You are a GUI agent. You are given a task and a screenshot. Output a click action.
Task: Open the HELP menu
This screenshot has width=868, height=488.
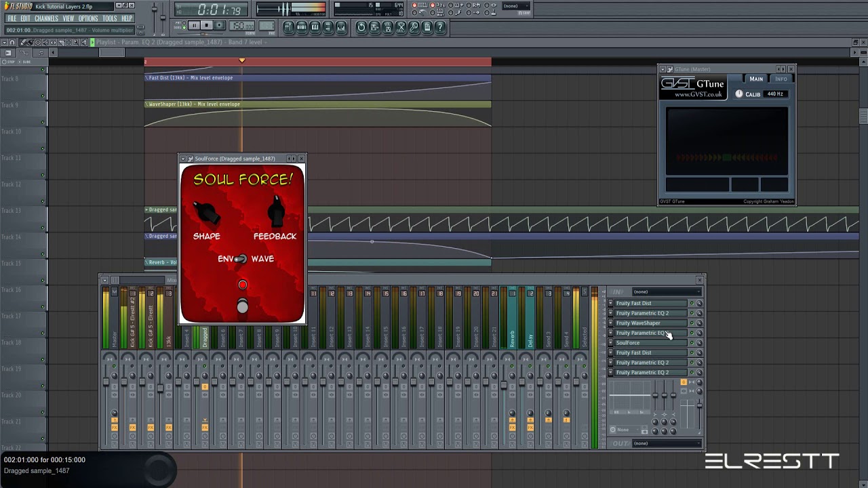pyautogui.click(x=127, y=18)
